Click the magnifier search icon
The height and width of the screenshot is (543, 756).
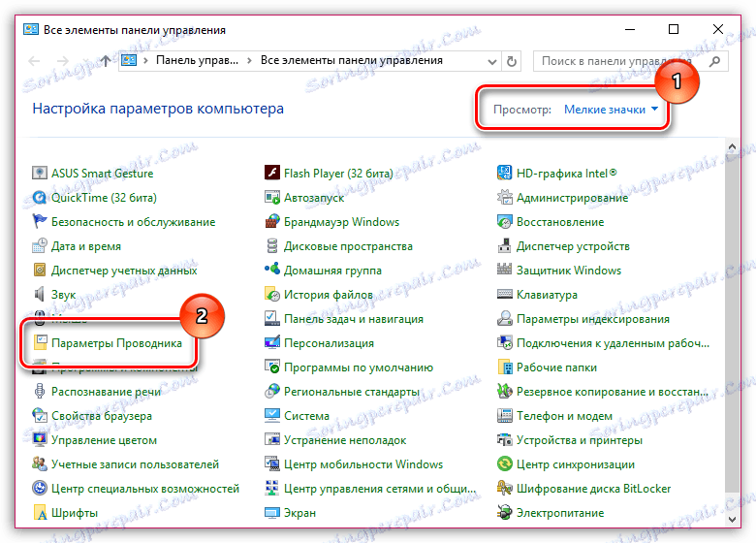pos(715,61)
